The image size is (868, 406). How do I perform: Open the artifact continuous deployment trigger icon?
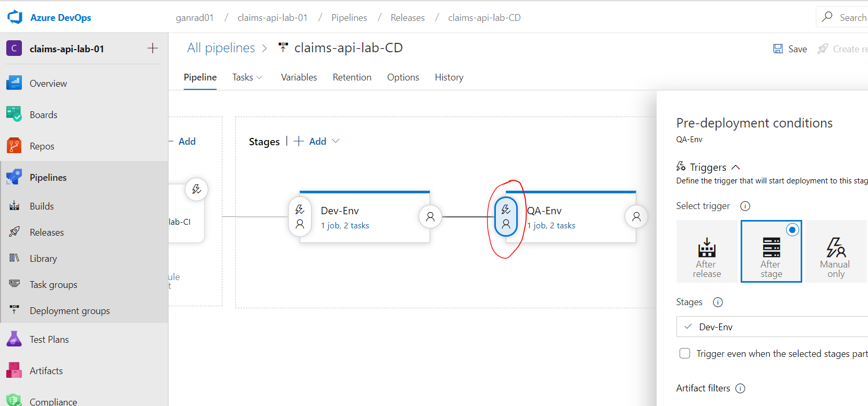(197, 189)
